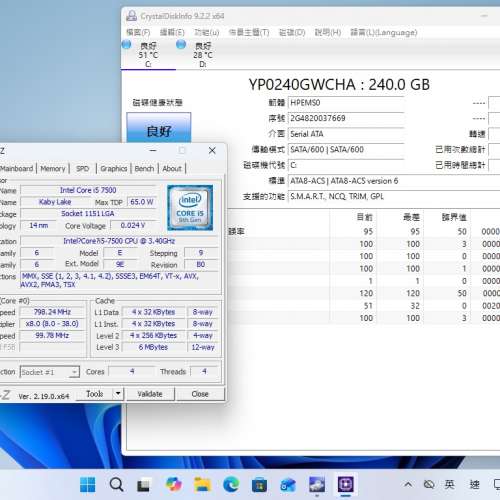Click the standard field ATA8-ACS version 6
The width and height of the screenshot is (500, 500).
pyautogui.click(x=394, y=181)
